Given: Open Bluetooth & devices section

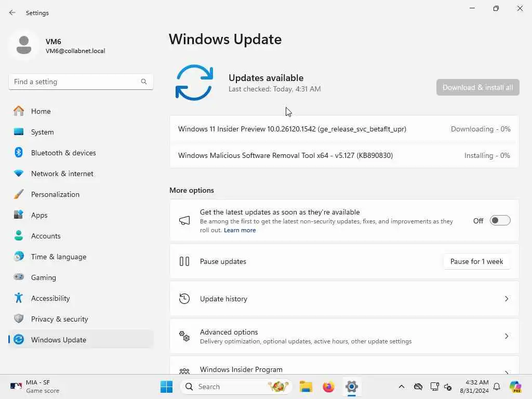Looking at the screenshot, I should click(x=81, y=152).
